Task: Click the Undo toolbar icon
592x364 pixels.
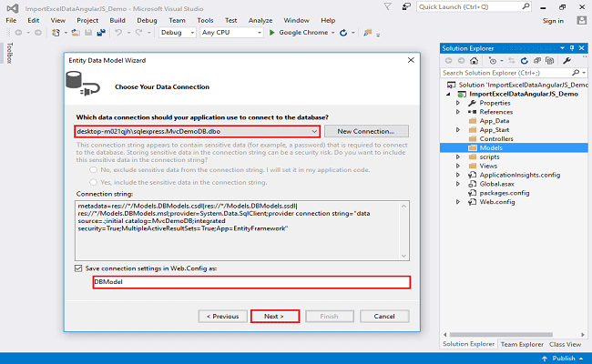Action: [x=118, y=33]
